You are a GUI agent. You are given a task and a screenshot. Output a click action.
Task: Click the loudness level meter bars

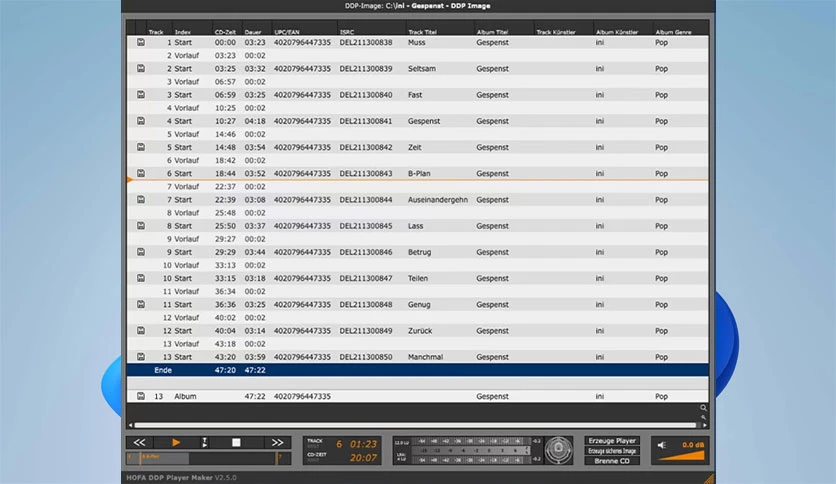[469, 450]
